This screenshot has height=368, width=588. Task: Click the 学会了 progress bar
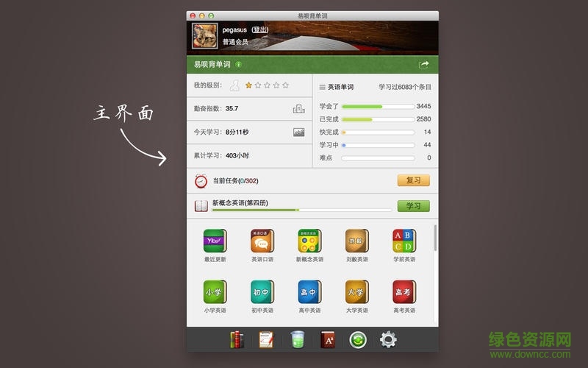pyautogui.click(x=378, y=107)
